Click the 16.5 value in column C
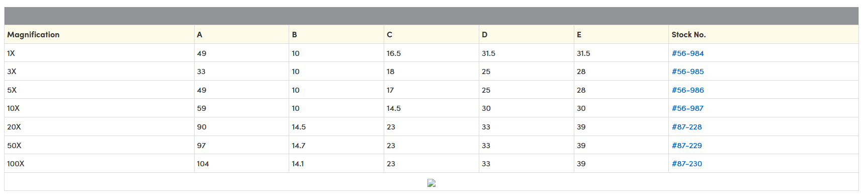This screenshot has height=196, width=868. 394,53
